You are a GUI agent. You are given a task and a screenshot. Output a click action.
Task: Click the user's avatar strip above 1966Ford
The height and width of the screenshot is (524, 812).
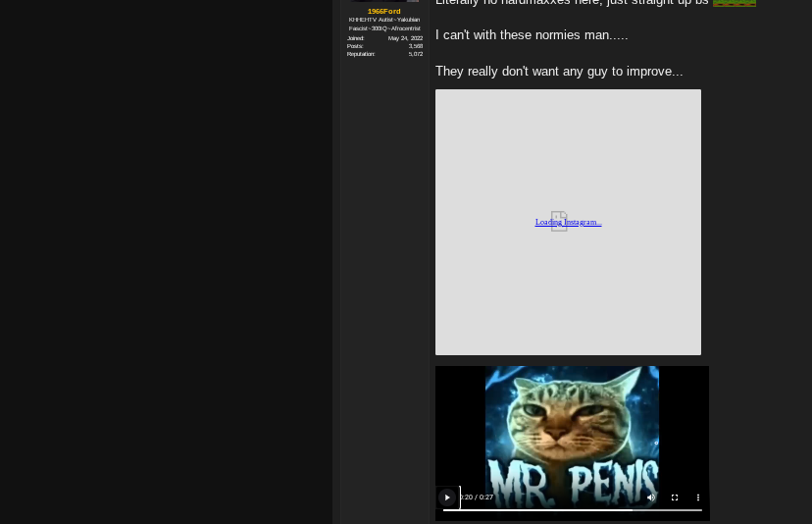click(x=384, y=1)
